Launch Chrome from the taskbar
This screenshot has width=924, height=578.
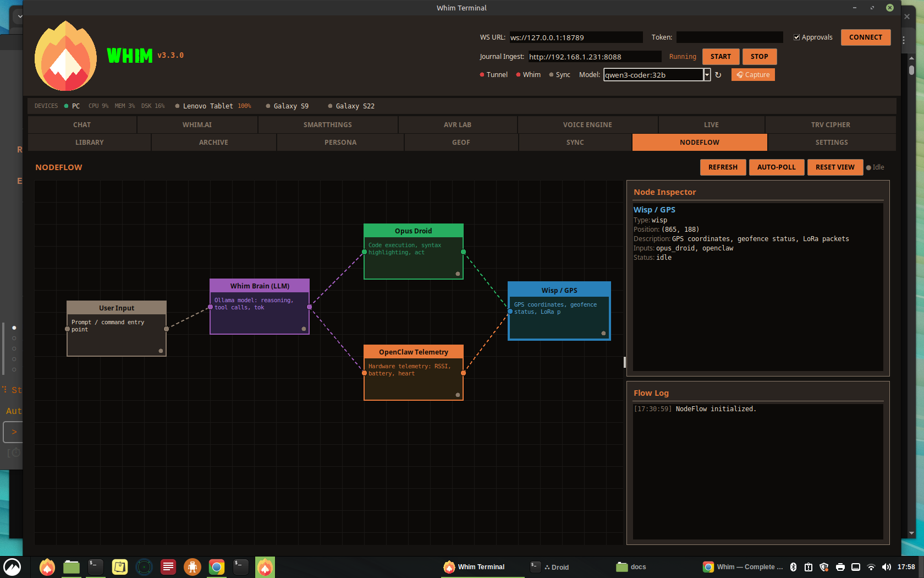[217, 567]
